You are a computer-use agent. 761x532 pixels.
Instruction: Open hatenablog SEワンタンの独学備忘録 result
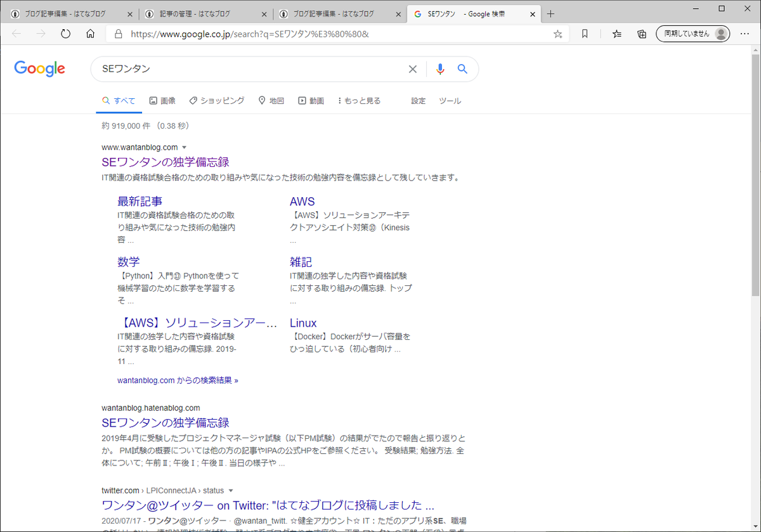166,422
